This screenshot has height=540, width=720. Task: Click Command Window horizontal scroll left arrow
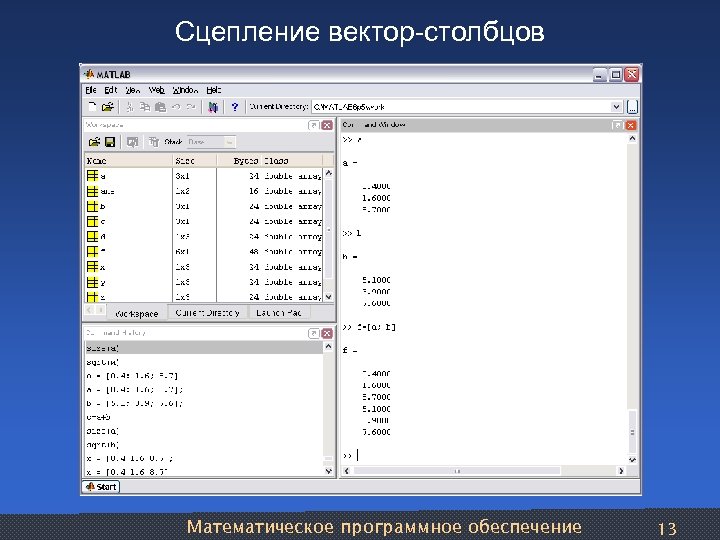tap(347, 471)
